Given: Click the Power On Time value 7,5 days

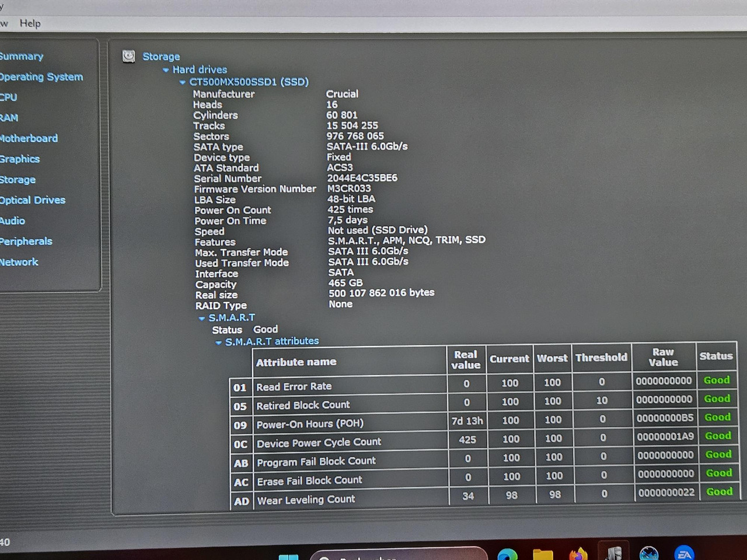Looking at the screenshot, I should pos(347,220).
